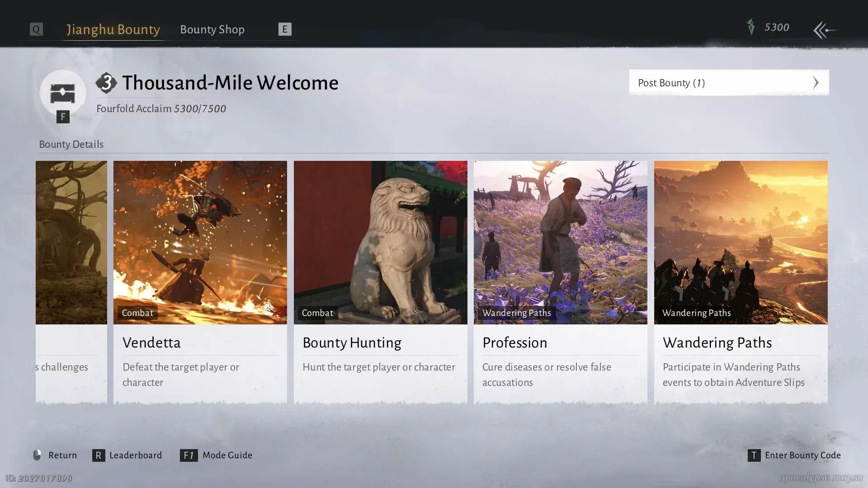
Task: Click the back arrow icon at top right
Action: click(824, 30)
